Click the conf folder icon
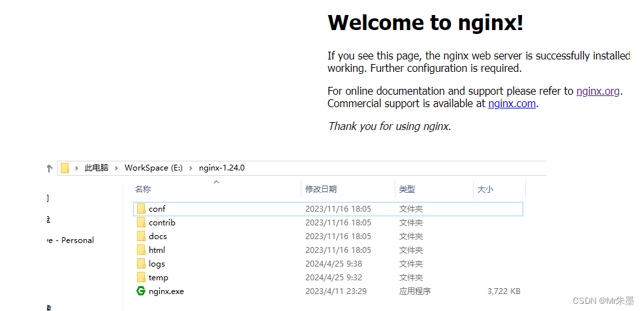 tap(141, 208)
